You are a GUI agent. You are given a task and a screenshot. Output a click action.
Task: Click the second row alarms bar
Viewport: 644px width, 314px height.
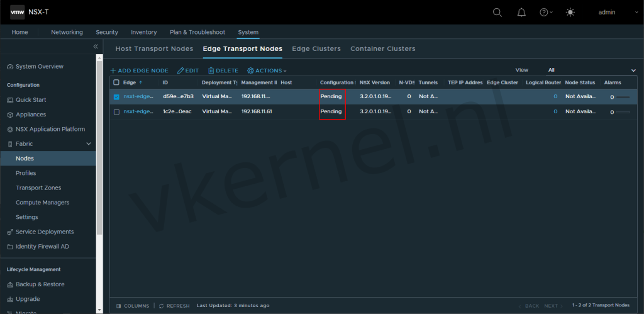pyautogui.click(x=623, y=112)
